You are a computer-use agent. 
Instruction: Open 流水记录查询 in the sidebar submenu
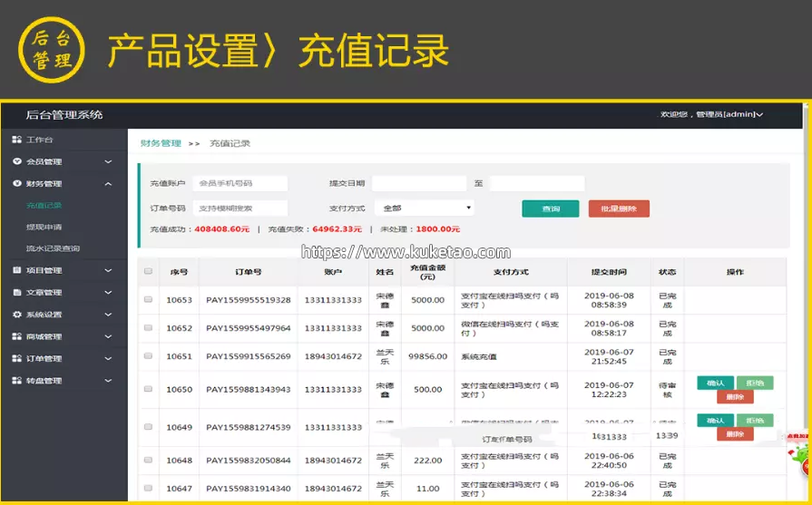click(54, 248)
